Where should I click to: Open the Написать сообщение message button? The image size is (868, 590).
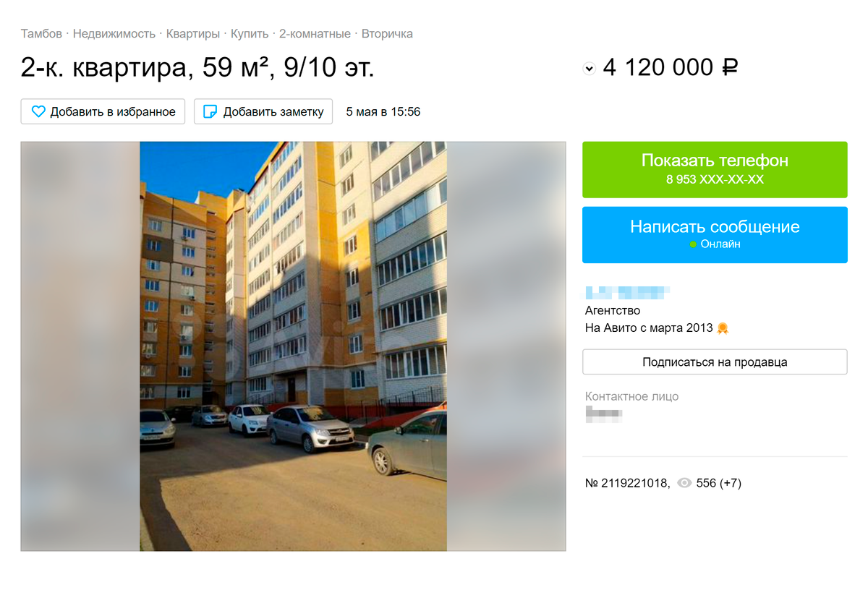coord(715,235)
